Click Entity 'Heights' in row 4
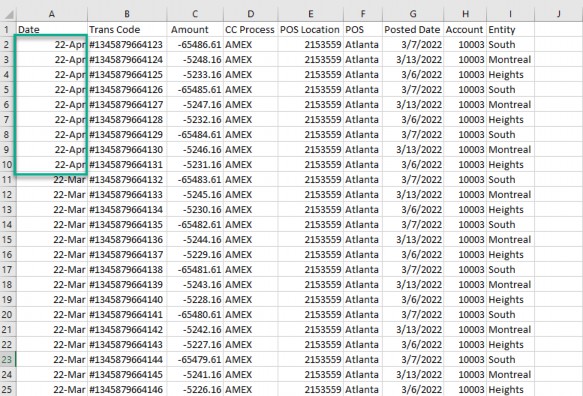Viewport: 583px width, 396px height. click(510, 75)
